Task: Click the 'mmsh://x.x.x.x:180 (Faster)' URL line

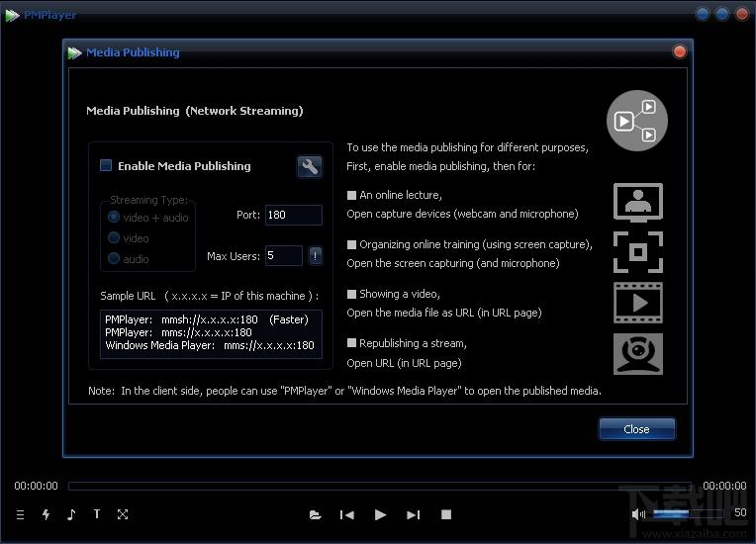Action: 235,319
